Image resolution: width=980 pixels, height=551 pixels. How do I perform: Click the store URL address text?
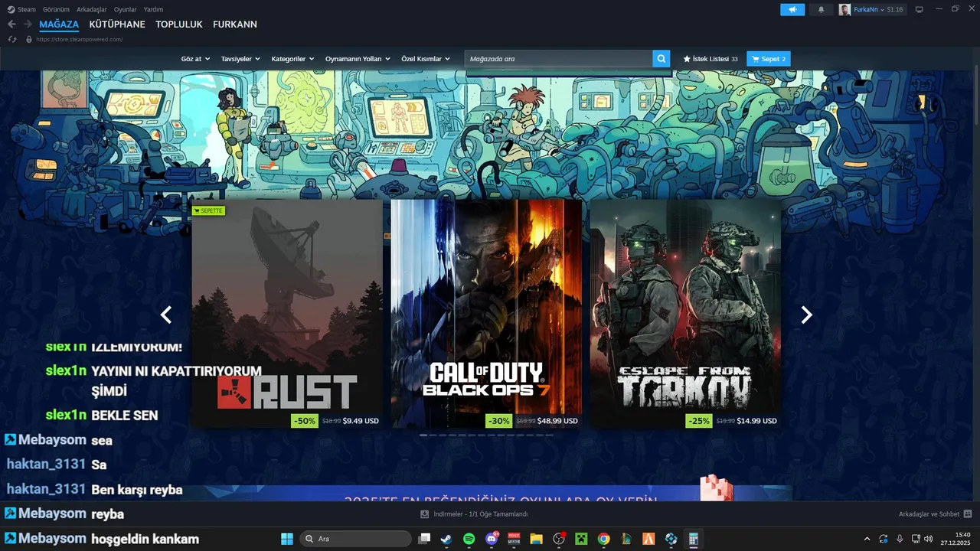pos(79,39)
